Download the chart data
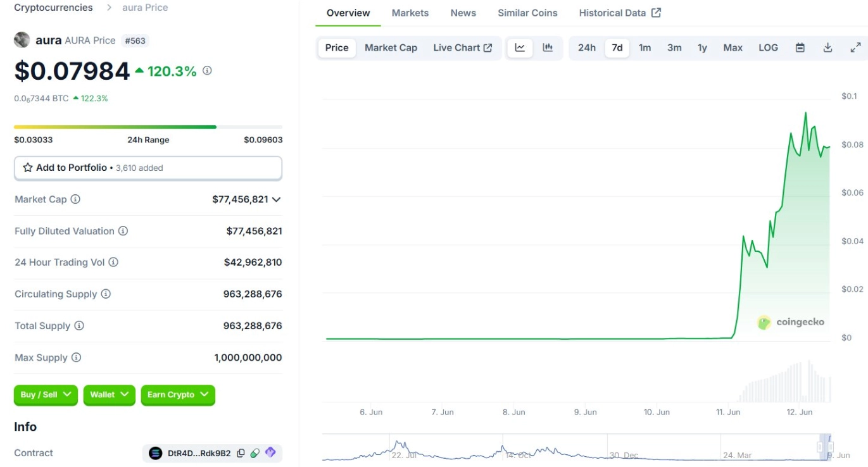This screenshot has width=868, height=467. [827, 47]
